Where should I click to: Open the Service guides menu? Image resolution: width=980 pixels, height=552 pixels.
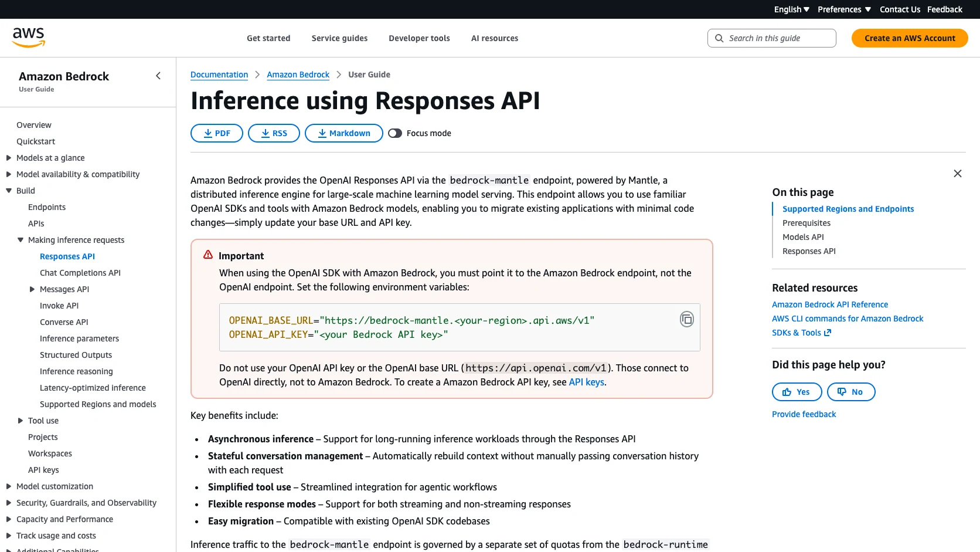(x=339, y=38)
